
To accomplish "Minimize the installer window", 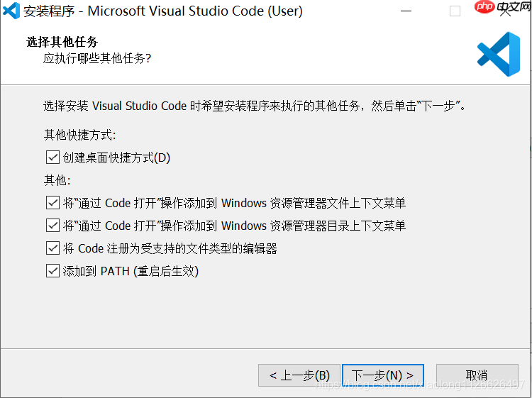I will tap(406, 11).
